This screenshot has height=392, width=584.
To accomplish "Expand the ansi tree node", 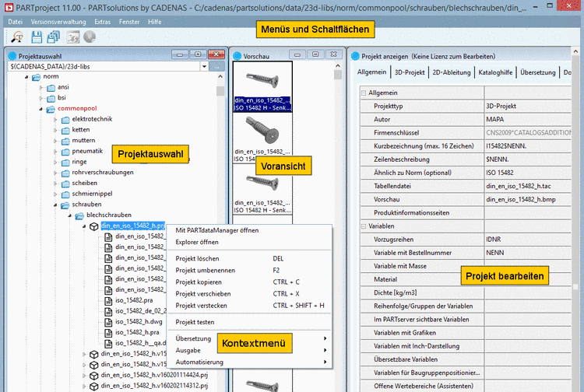I will (x=41, y=88).
